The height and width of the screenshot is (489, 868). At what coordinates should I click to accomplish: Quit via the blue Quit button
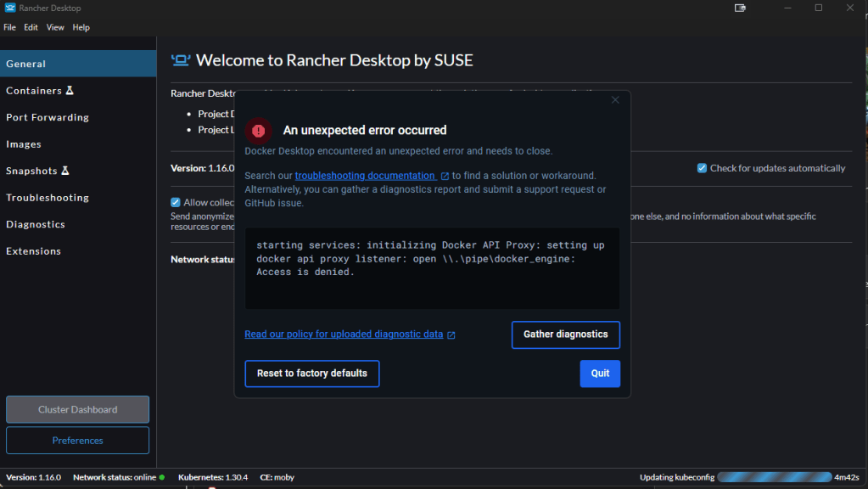click(x=600, y=374)
